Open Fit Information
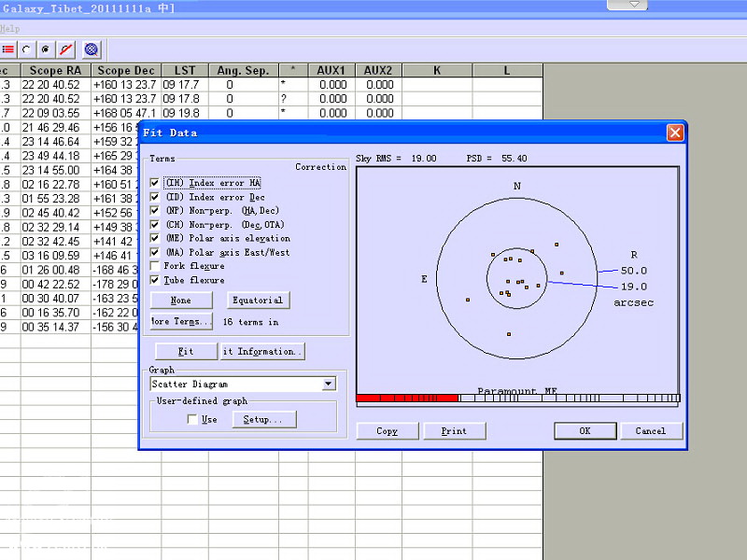This screenshot has height=560, width=747. point(261,352)
